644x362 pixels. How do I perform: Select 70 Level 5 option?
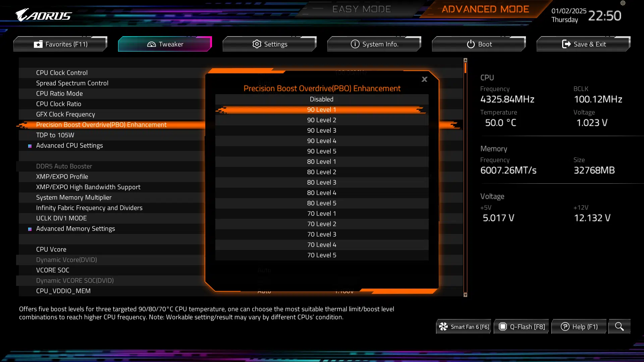[322, 255]
